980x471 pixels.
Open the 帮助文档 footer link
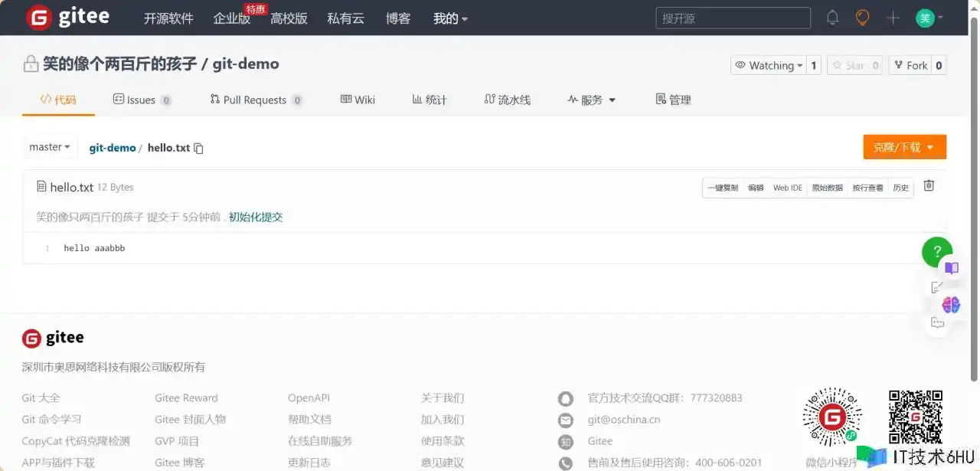pos(309,420)
